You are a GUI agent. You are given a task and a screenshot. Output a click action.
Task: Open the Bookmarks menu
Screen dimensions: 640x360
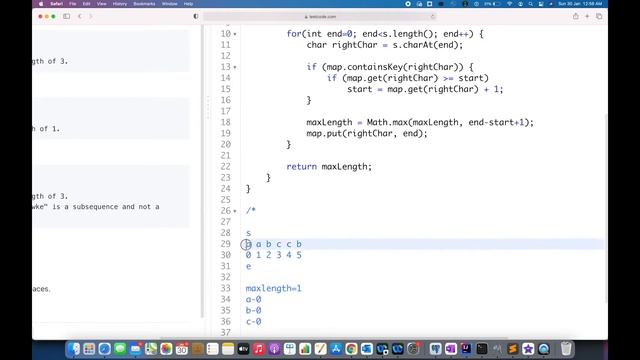(x=144, y=4)
